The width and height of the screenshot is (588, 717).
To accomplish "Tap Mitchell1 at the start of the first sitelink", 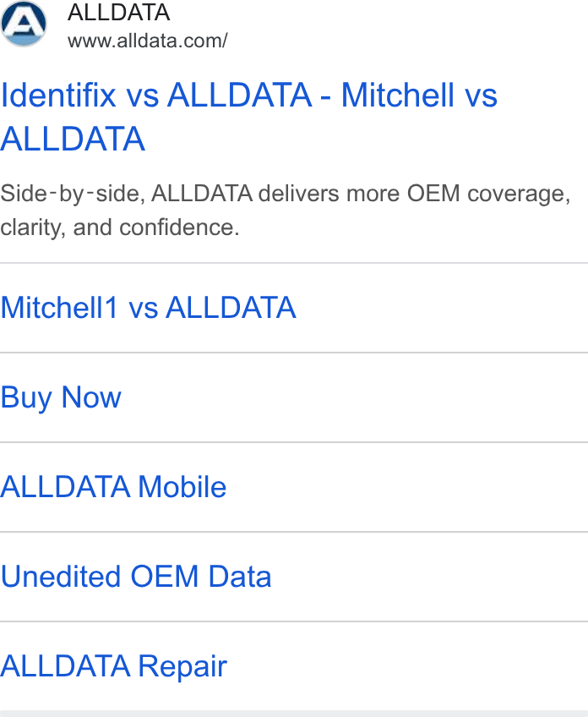I will tap(59, 307).
